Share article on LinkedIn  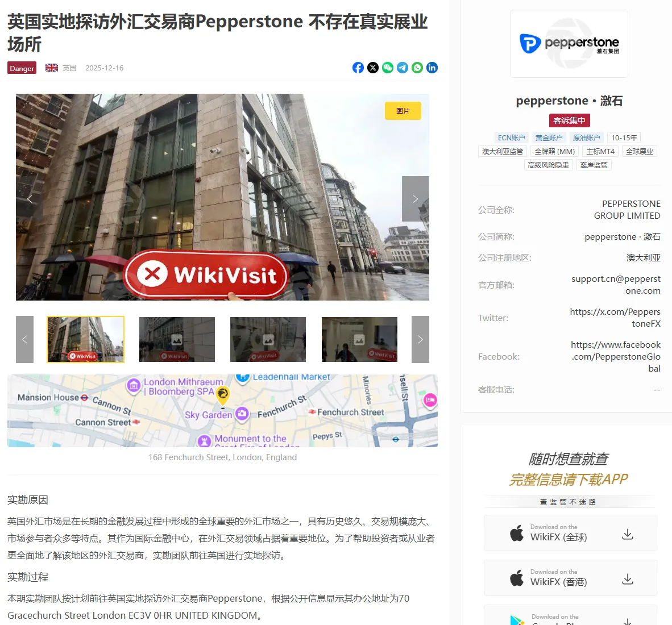[x=432, y=68]
